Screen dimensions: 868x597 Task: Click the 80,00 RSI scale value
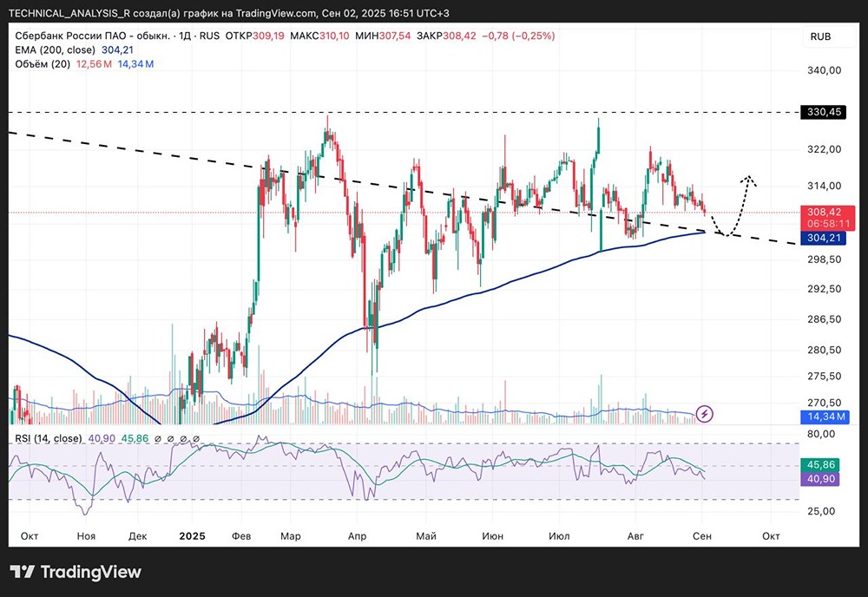point(821,435)
